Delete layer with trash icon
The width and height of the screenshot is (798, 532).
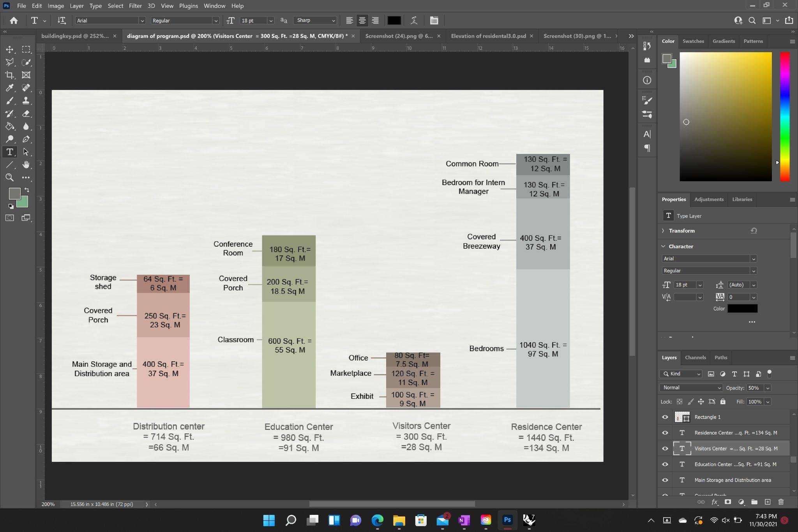click(x=780, y=502)
